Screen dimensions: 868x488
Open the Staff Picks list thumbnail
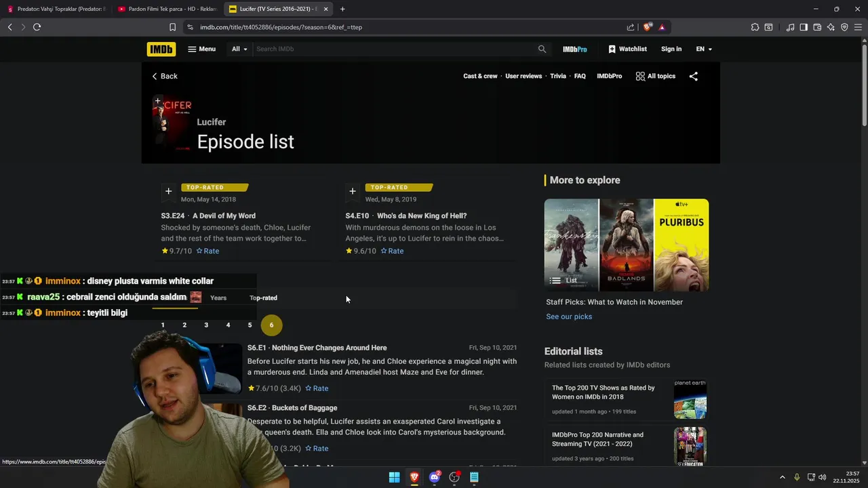pyautogui.click(x=627, y=245)
